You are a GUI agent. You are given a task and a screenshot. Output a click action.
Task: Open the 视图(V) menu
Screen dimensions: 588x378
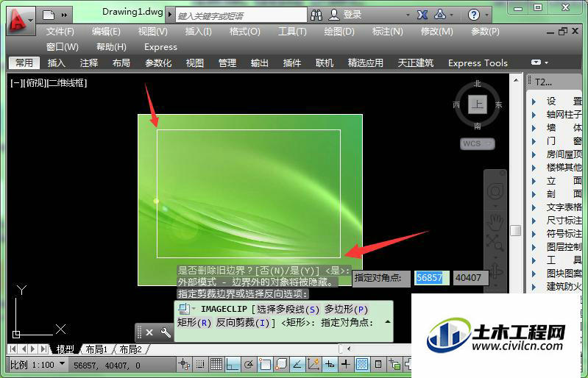152,32
